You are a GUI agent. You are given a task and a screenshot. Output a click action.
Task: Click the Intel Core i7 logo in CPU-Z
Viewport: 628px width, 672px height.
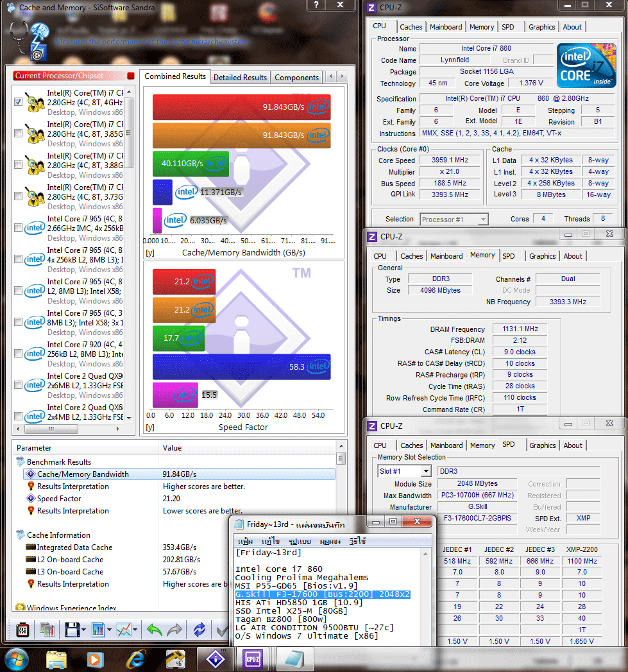point(586,65)
